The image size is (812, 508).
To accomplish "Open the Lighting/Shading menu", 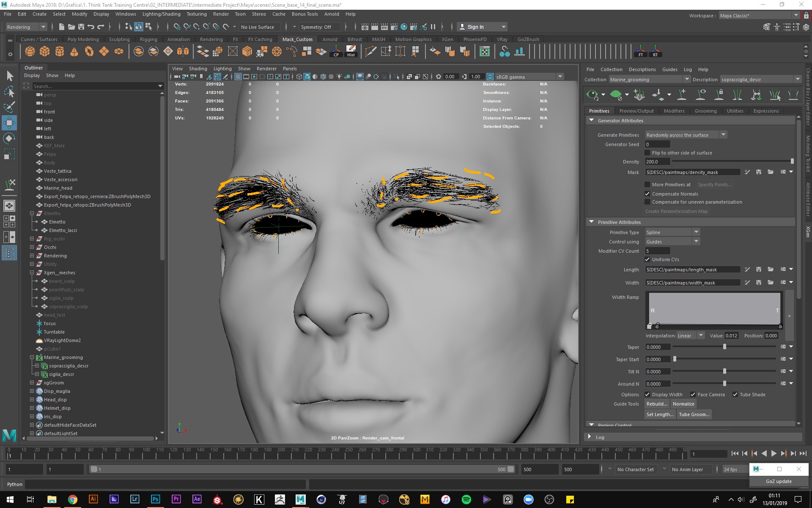I will point(161,14).
